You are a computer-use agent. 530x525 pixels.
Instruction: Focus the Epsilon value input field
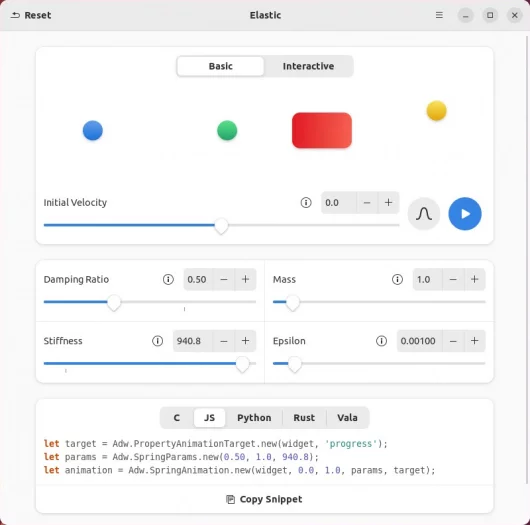coord(419,341)
